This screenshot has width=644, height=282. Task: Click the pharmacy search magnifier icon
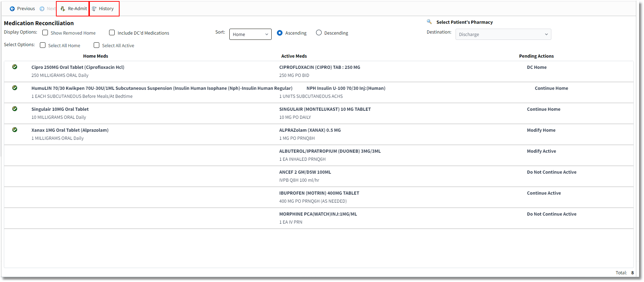coord(429,22)
